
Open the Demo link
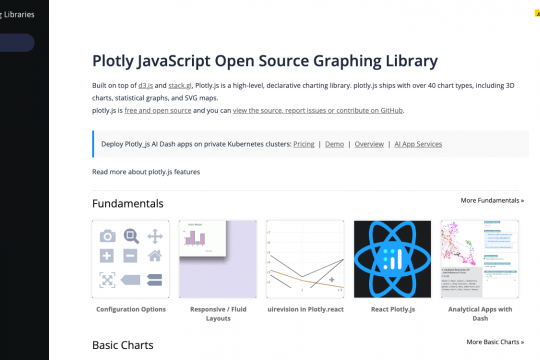(x=334, y=144)
